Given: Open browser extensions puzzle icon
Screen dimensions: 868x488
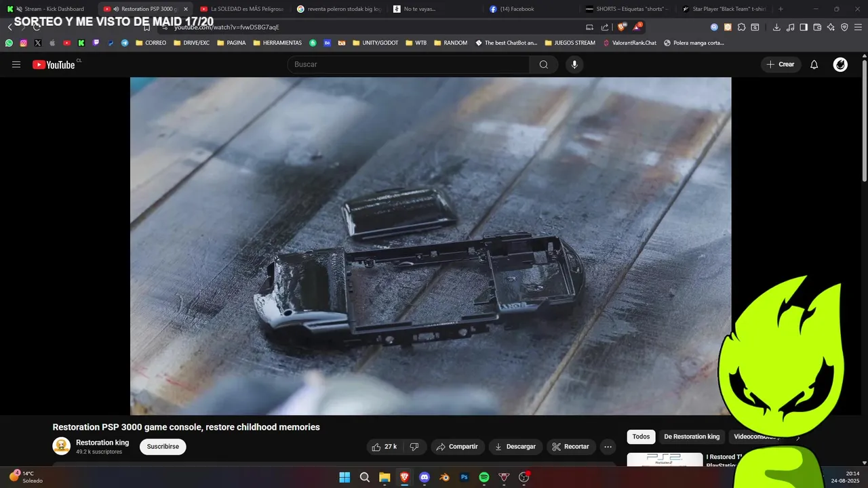Looking at the screenshot, I should [x=741, y=27].
